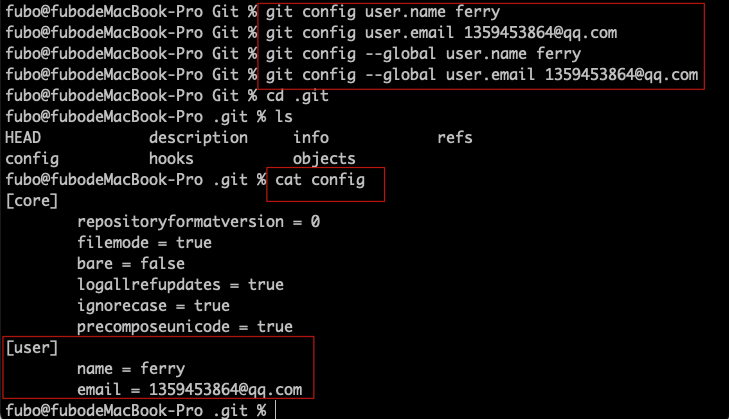The width and height of the screenshot is (729, 419).
Task: Click 'HEAD' in the ls output
Action: click(x=23, y=138)
